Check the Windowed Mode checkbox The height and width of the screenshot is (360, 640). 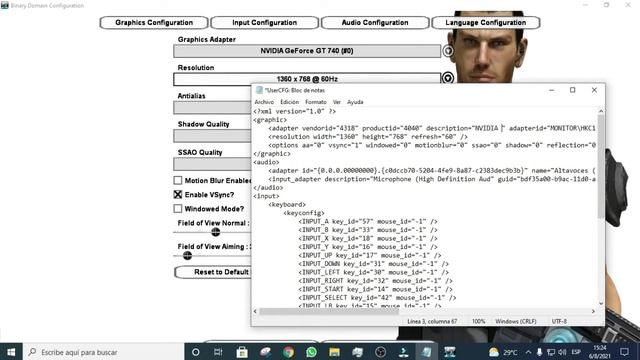[x=178, y=209]
